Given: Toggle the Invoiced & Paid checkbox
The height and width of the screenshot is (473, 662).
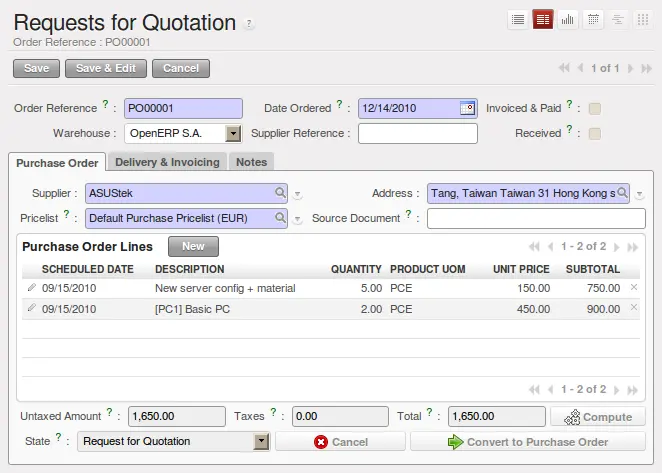Looking at the screenshot, I should point(594,109).
